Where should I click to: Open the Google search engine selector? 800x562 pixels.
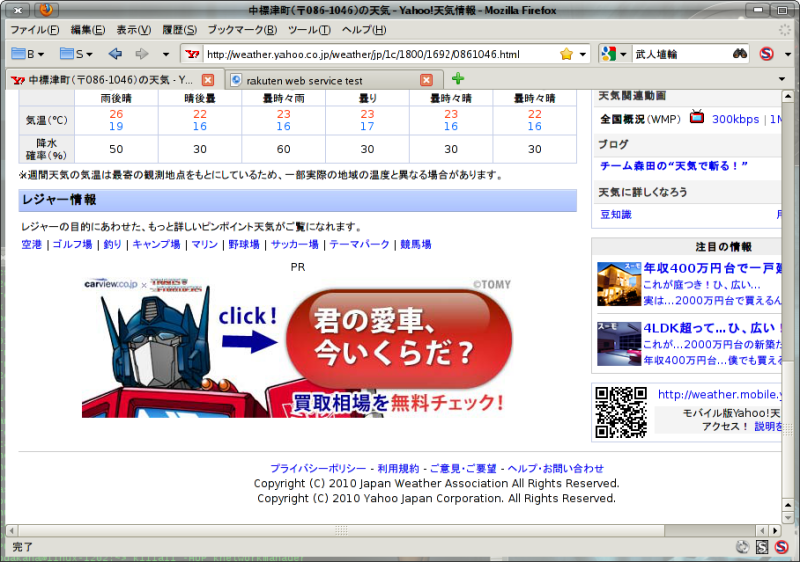[x=614, y=54]
